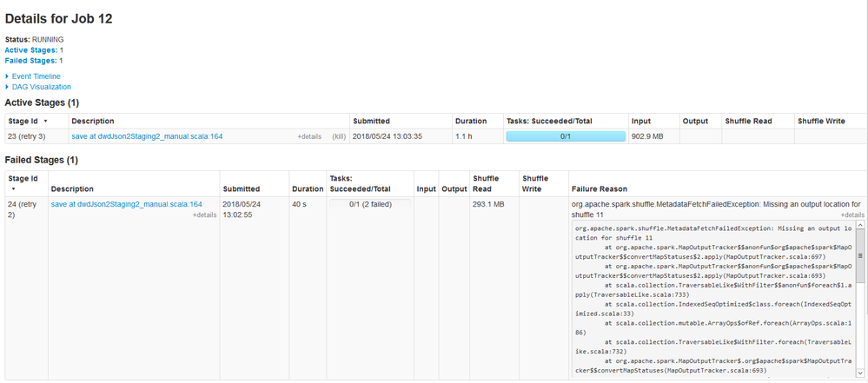Open failed stage 24 description link
Screen dimensions: 868x383
126,204
